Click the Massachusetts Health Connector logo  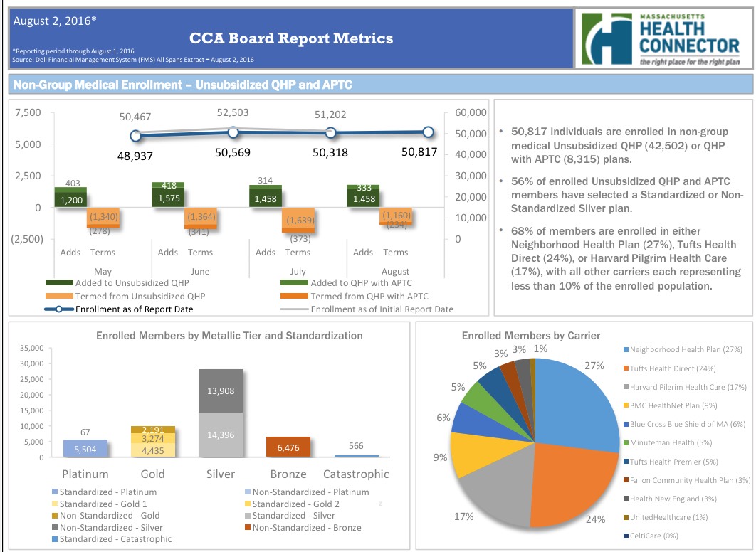661,40
